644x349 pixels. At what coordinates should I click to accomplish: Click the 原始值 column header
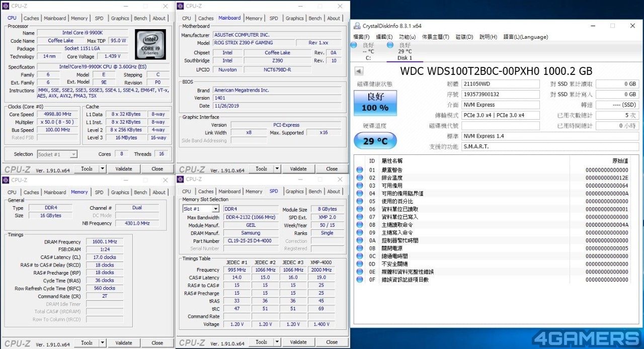pos(620,161)
